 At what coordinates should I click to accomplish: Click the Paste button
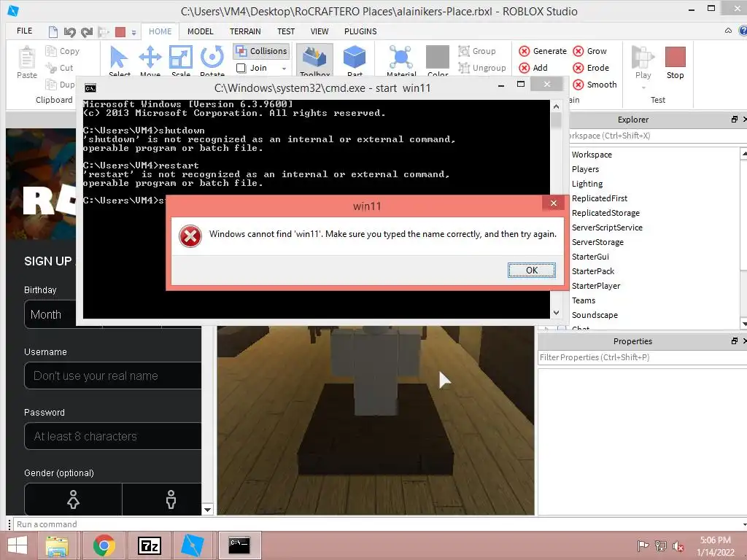27,63
